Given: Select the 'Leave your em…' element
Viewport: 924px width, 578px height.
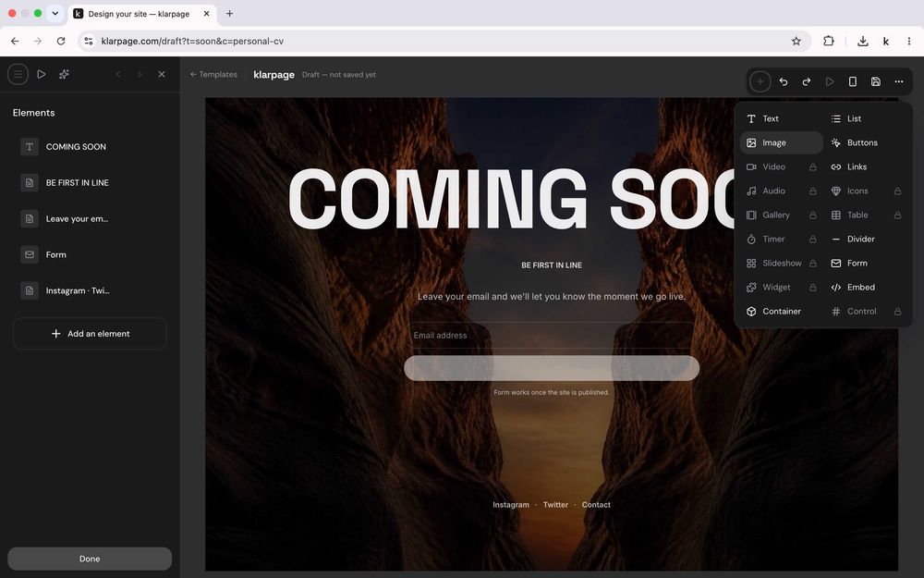Looking at the screenshot, I should click(90, 219).
